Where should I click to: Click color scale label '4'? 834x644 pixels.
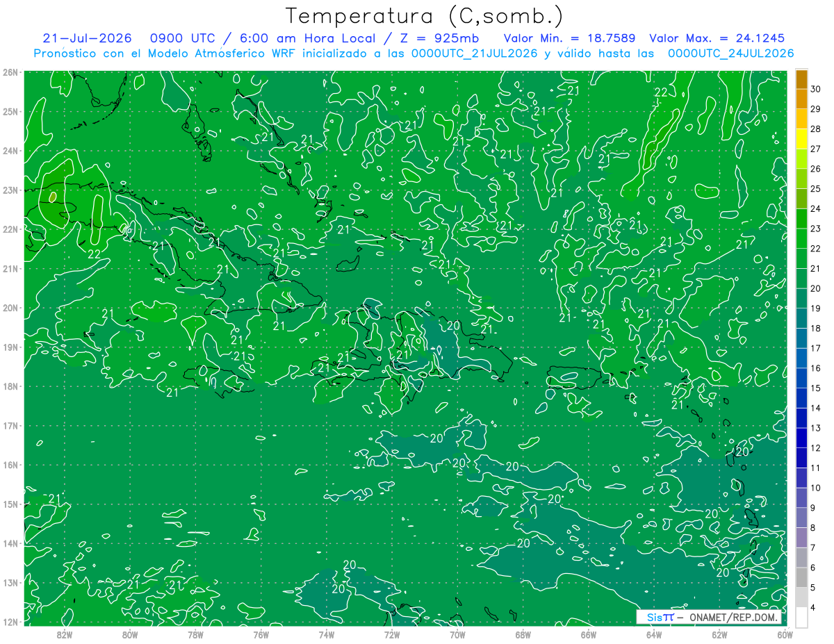(814, 607)
